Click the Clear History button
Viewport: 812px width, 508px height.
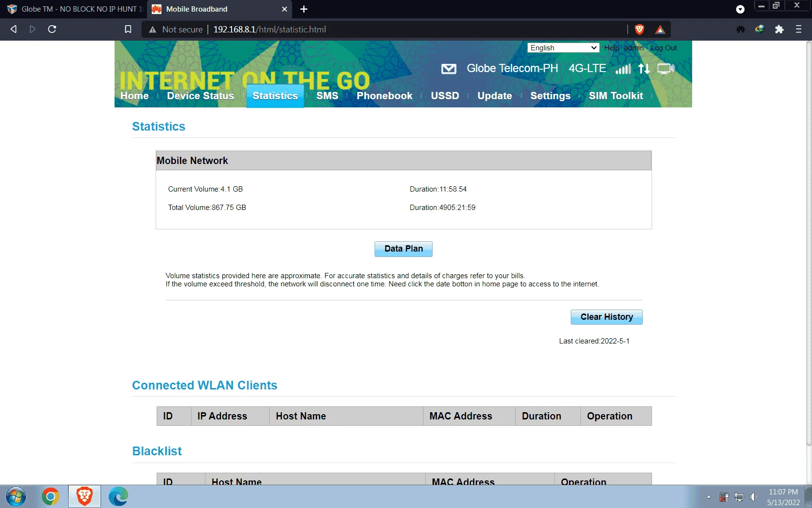(x=607, y=317)
